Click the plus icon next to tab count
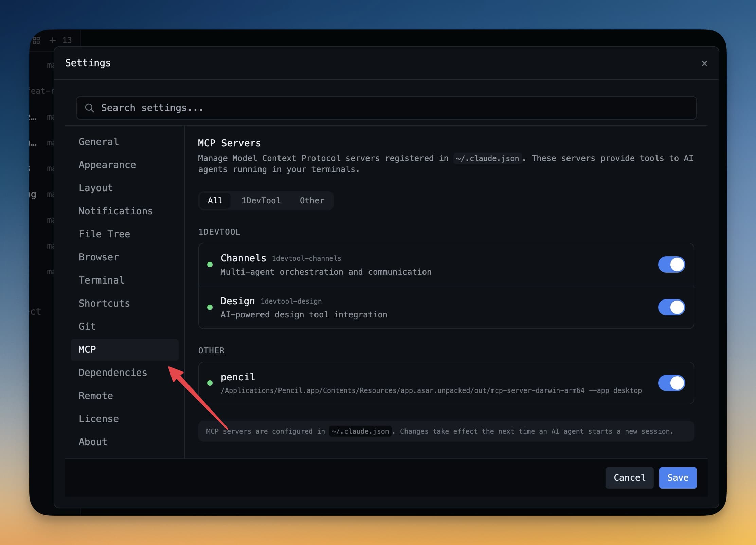Viewport: 756px width, 545px height. [52, 40]
